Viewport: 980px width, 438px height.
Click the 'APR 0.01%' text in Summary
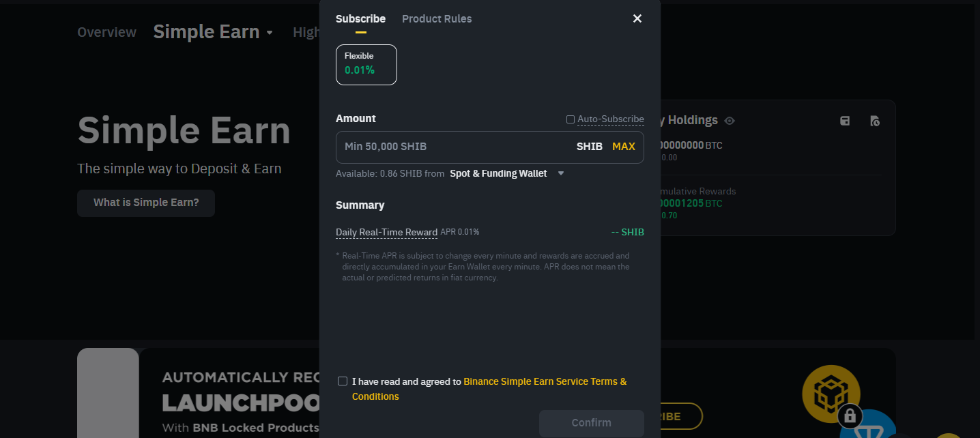[x=460, y=232]
